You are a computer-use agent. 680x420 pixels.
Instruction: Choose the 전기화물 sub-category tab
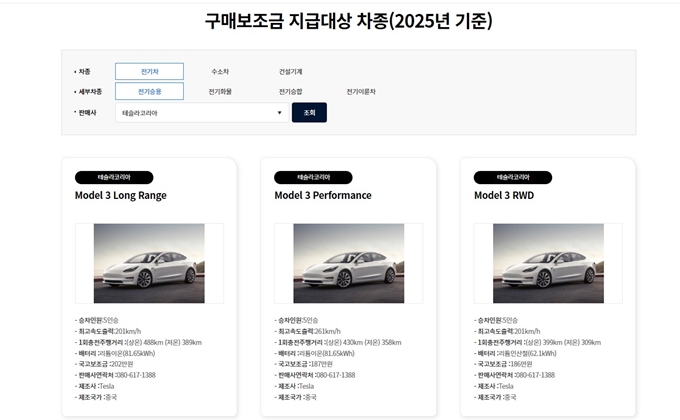click(220, 92)
